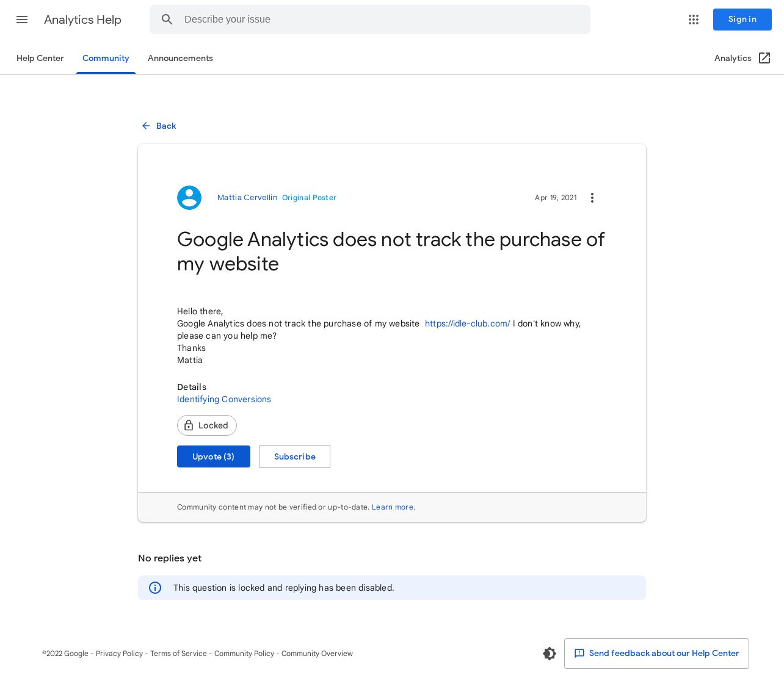Click the feedback speech bubble icon
This screenshot has height=678, width=784.
(579, 654)
